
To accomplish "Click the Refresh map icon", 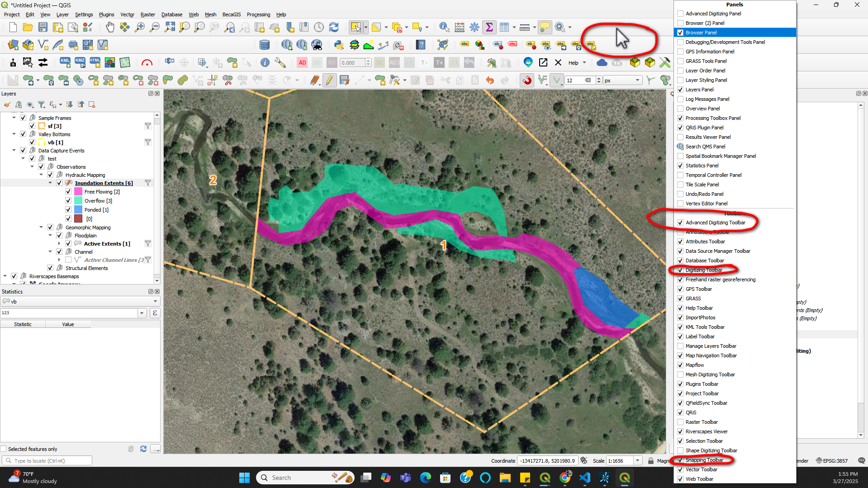I will 334,27.
